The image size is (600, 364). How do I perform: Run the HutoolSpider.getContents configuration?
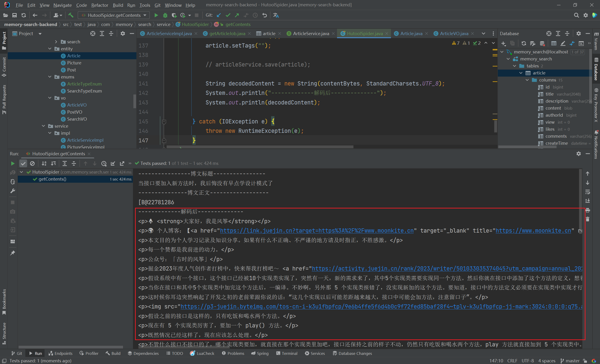pyautogui.click(x=156, y=15)
